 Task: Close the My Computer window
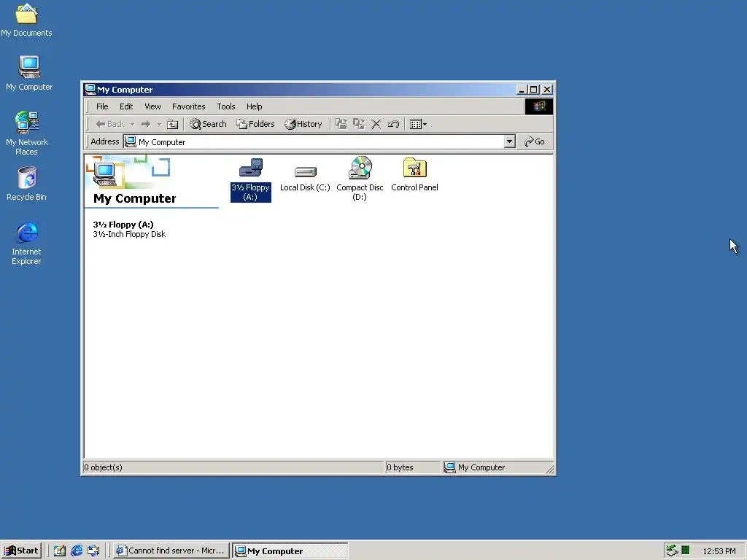click(547, 90)
